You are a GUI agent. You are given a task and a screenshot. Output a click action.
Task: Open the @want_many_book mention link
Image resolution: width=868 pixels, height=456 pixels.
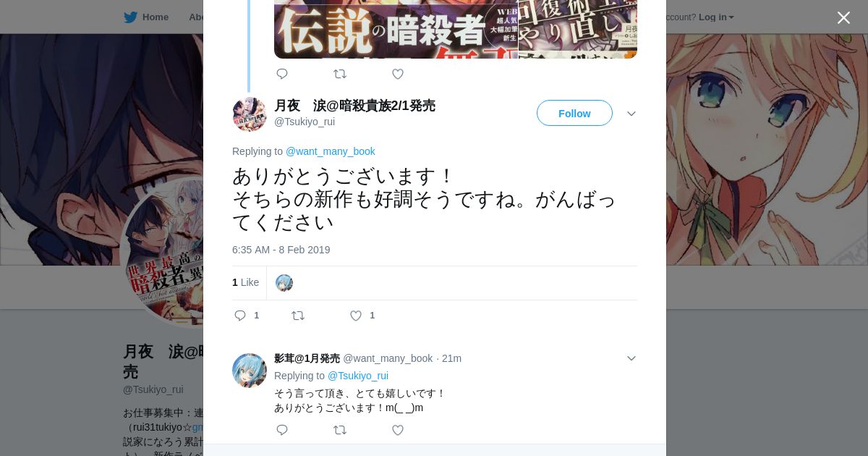tap(331, 151)
